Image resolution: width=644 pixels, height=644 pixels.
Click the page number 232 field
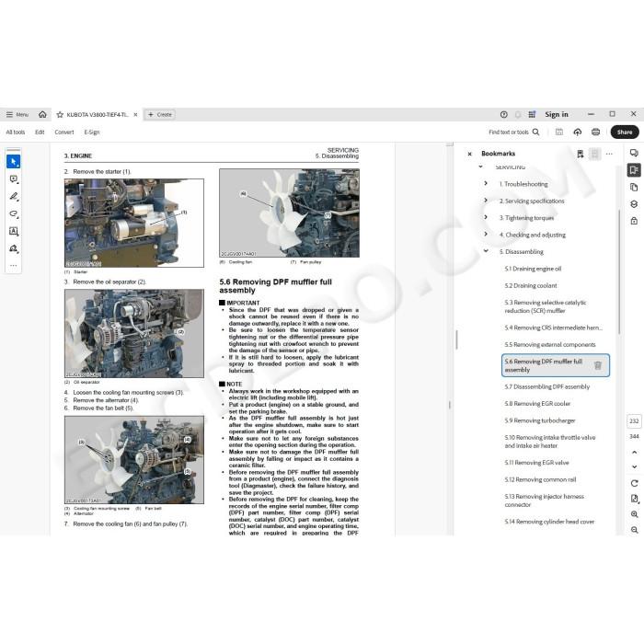[x=634, y=421]
